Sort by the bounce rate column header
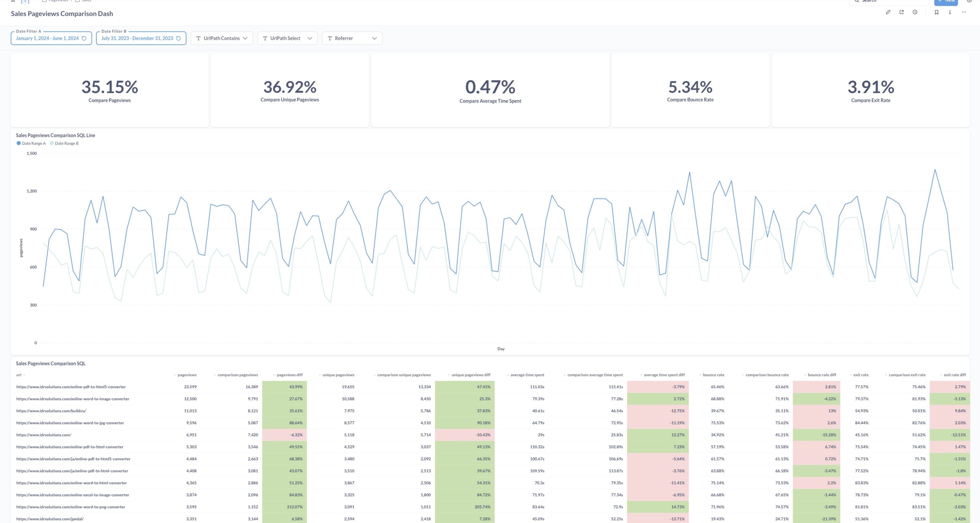 click(x=712, y=375)
